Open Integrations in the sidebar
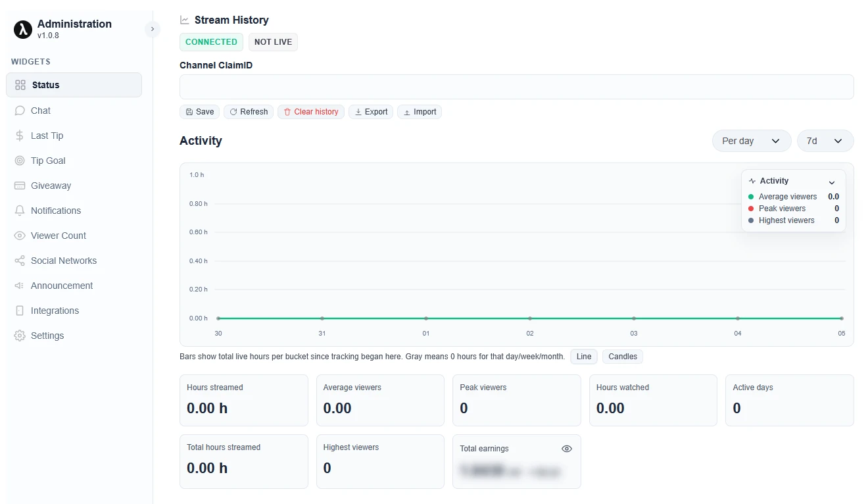The width and height of the screenshot is (868, 504). click(74, 311)
